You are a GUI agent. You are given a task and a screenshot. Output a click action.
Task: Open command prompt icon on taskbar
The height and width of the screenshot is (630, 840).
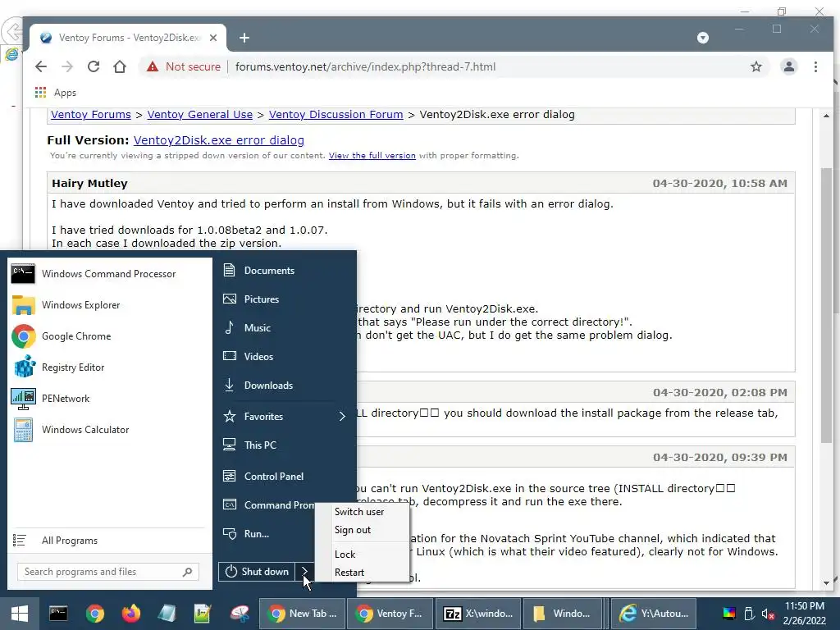58,614
